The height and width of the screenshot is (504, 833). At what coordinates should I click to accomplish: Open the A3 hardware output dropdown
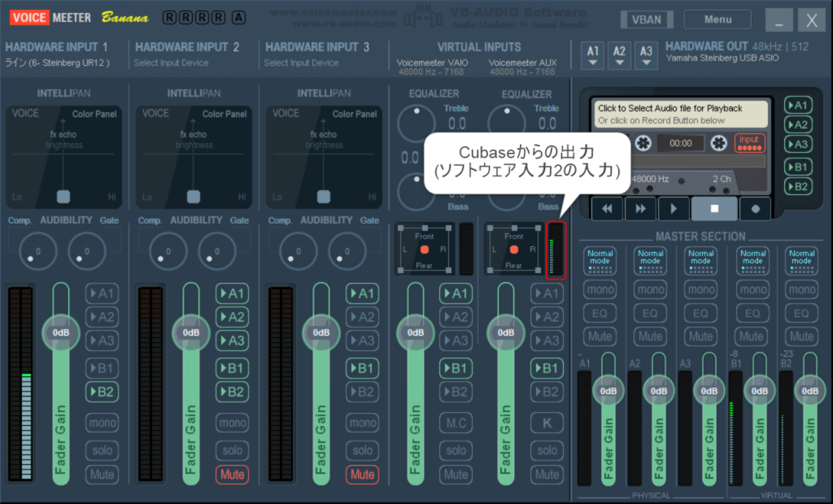coord(646,55)
